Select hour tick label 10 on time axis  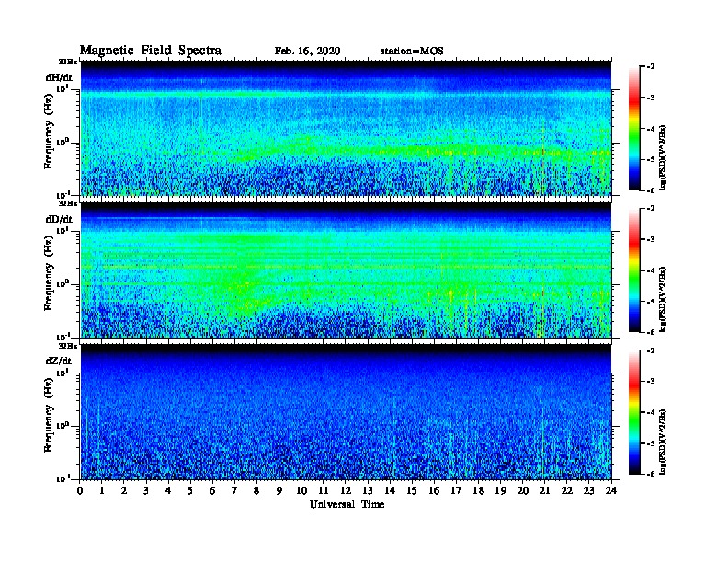(301, 490)
